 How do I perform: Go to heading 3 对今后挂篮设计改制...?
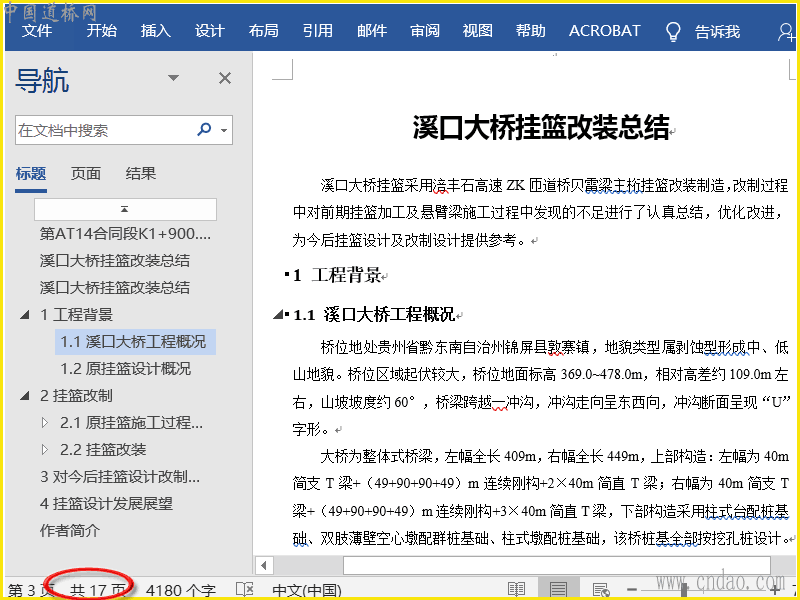[x=120, y=477]
